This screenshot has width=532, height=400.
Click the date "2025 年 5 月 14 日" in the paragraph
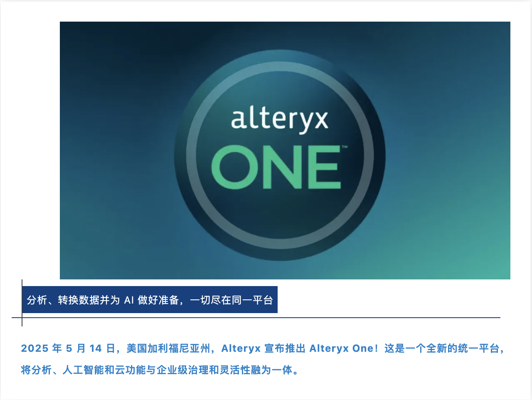click(68, 348)
